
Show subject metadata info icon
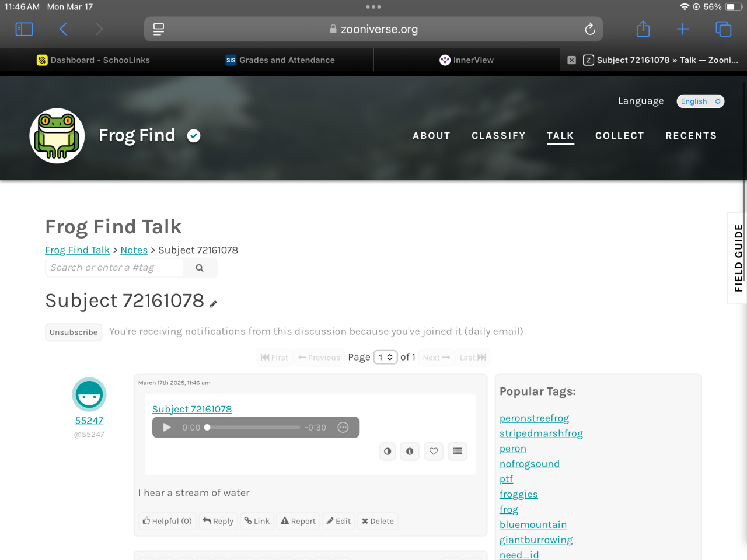click(410, 452)
